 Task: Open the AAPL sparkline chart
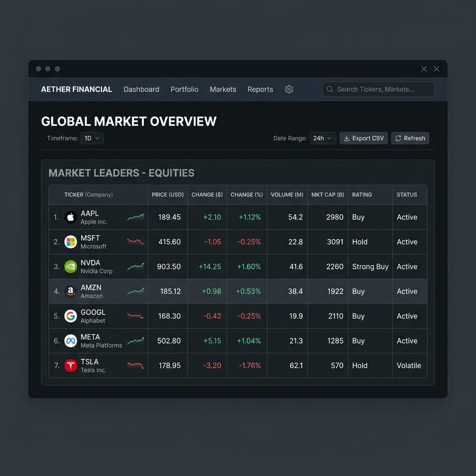pyautogui.click(x=136, y=217)
